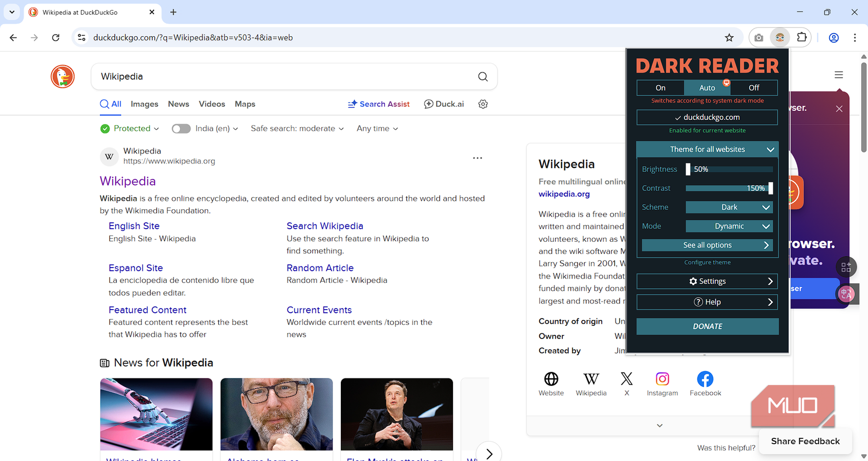The width and height of the screenshot is (868, 461).
Task: Open the Mode Dynamic dropdown
Action: pyautogui.click(x=729, y=226)
